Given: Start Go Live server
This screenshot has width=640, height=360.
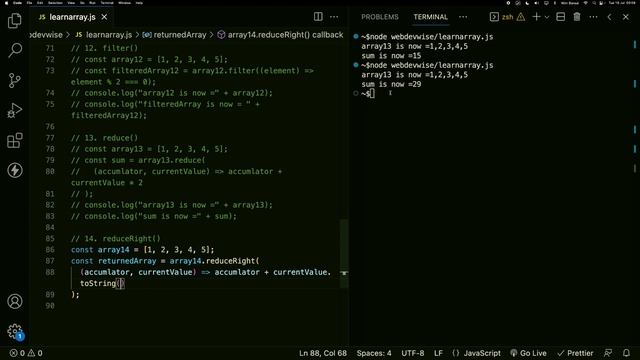Looking at the screenshot, I should point(528,353).
